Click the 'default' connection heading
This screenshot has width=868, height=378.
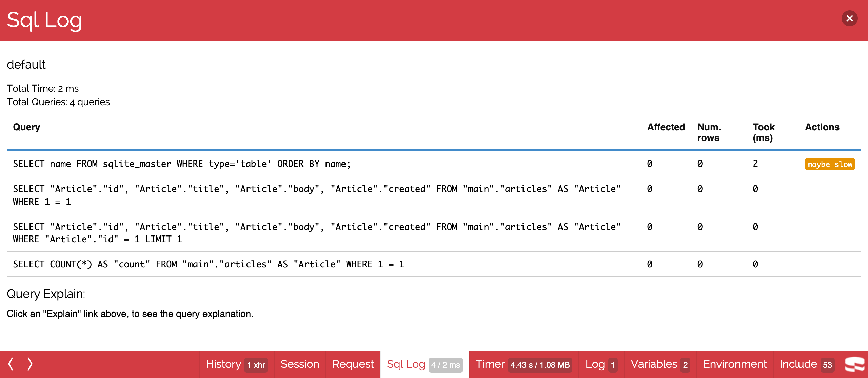point(26,64)
